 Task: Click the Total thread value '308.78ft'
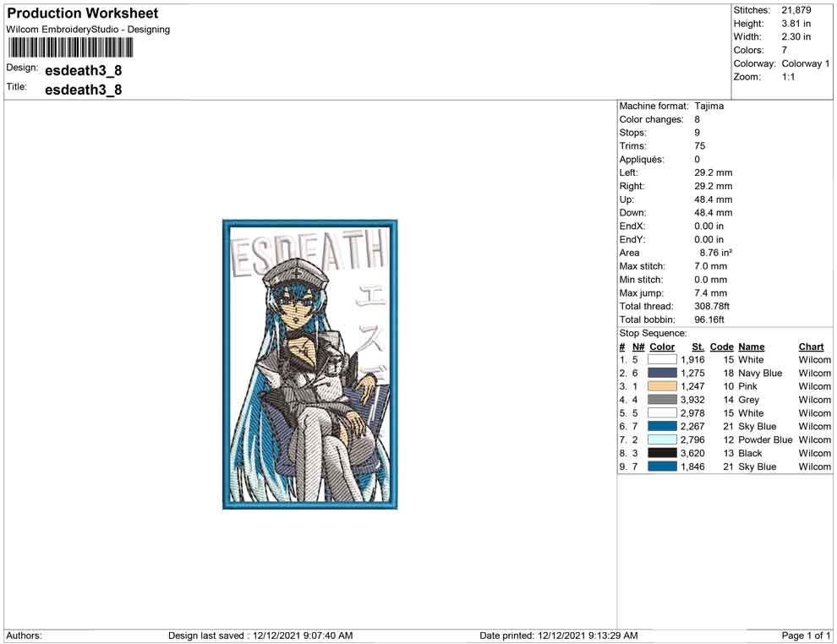pos(712,306)
